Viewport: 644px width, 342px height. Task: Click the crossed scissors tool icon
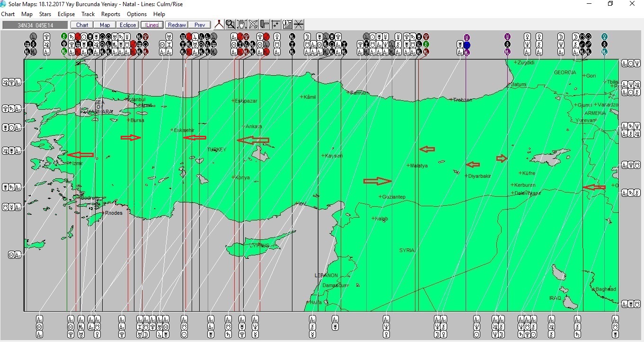(x=253, y=25)
